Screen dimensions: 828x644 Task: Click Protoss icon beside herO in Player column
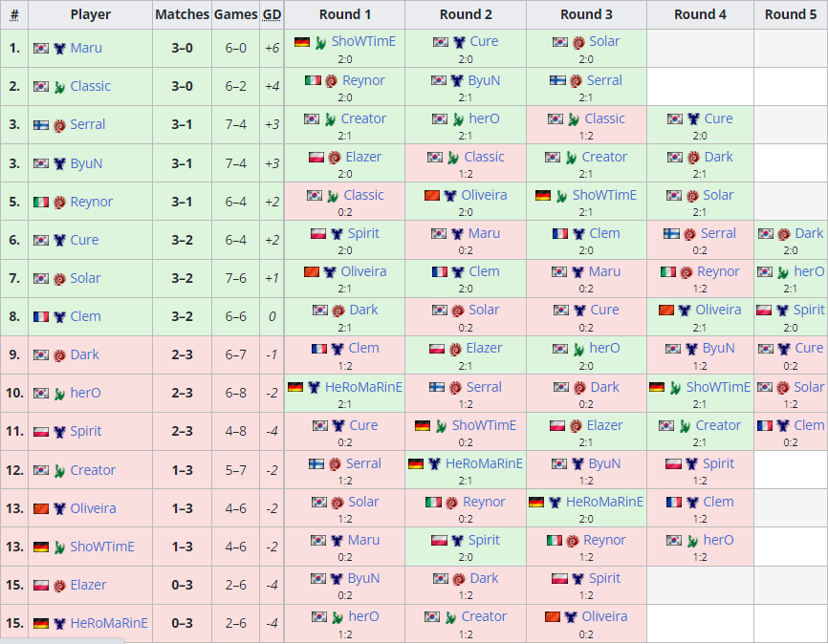[59, 393]
